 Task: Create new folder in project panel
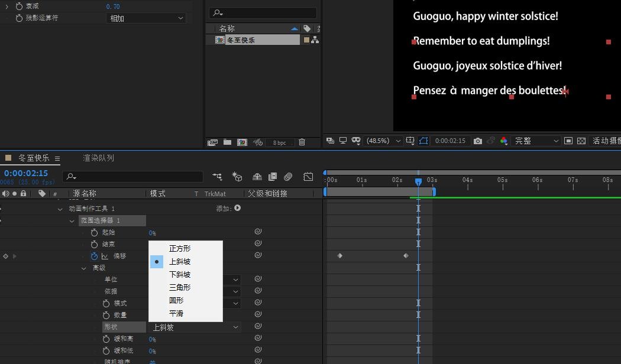[227, 142]
